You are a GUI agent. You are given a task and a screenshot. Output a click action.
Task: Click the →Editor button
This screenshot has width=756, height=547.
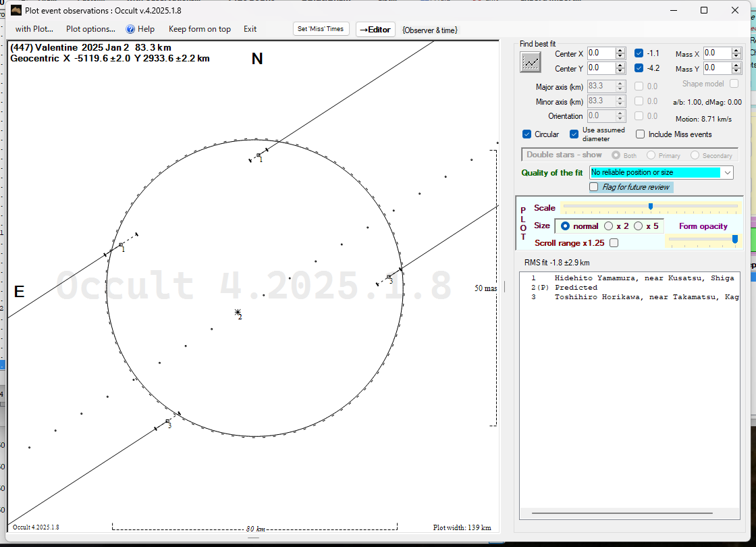(x=375, y=29)
